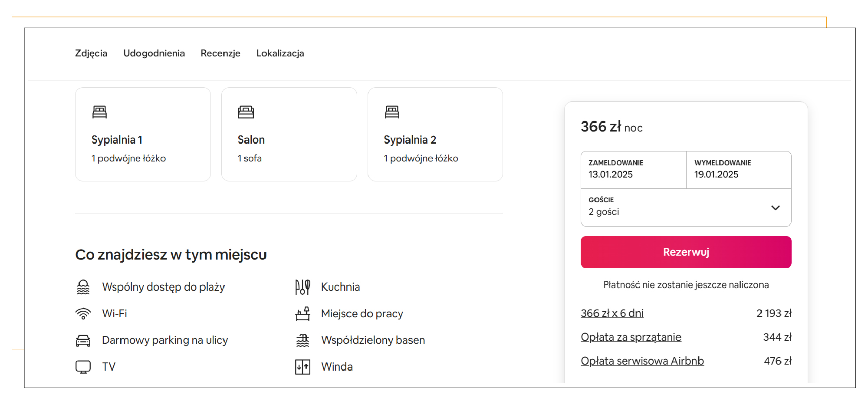The height and width of the screenshot is (408, 868).
Task: Click the 2 193 zł subtotal amount
Action: pos(774,313)
